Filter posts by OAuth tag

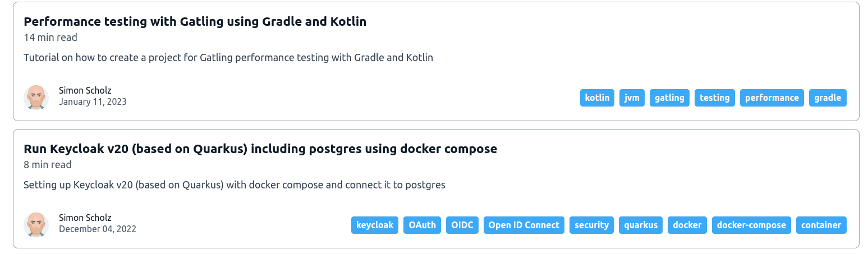coord(422,225)
